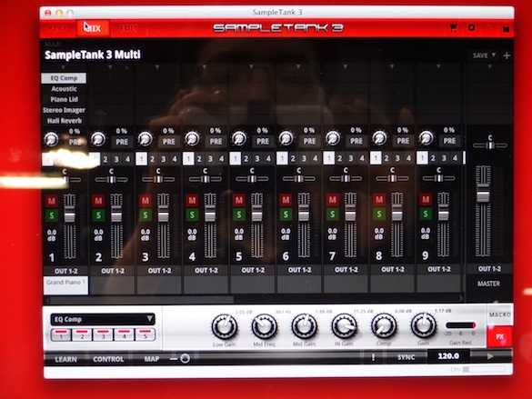The height and width of the screenshot is (399, 532).
Task: Click the info icon beside the gear
Action: (x=489, y=28)
